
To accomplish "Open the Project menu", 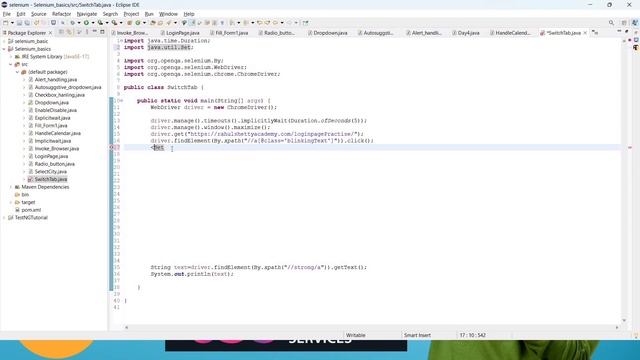I will click(x=131, y=14).
